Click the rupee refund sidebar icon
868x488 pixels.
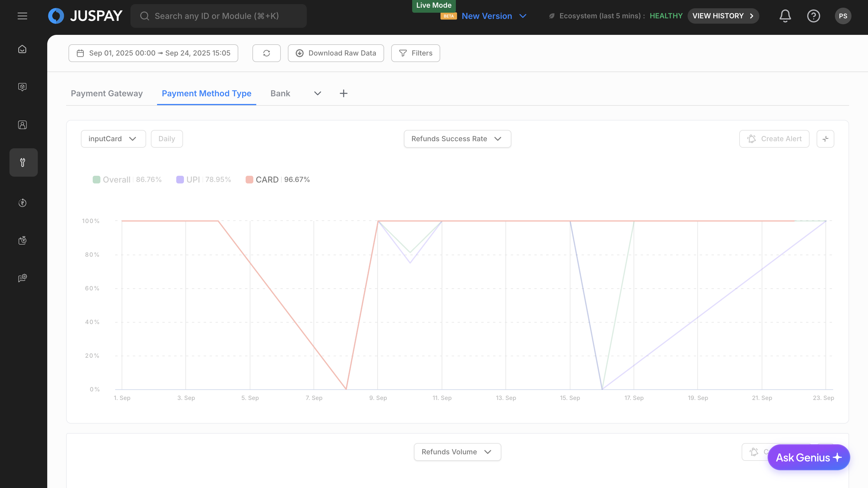click(x=22, y=203)
